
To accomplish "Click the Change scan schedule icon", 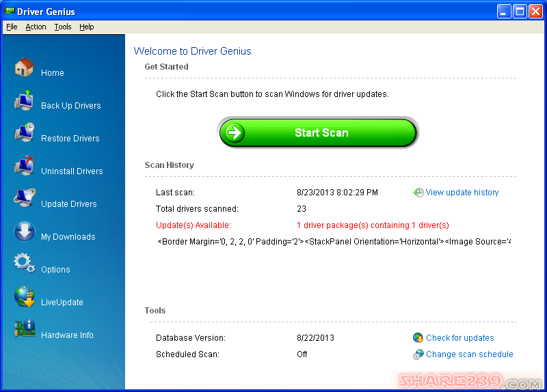I will tap(418, 354).
